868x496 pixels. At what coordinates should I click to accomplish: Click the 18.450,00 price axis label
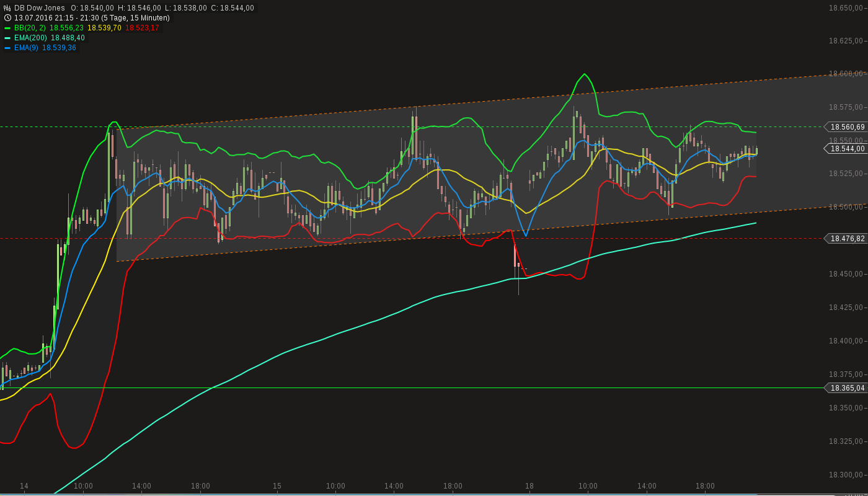coord(847,274)
